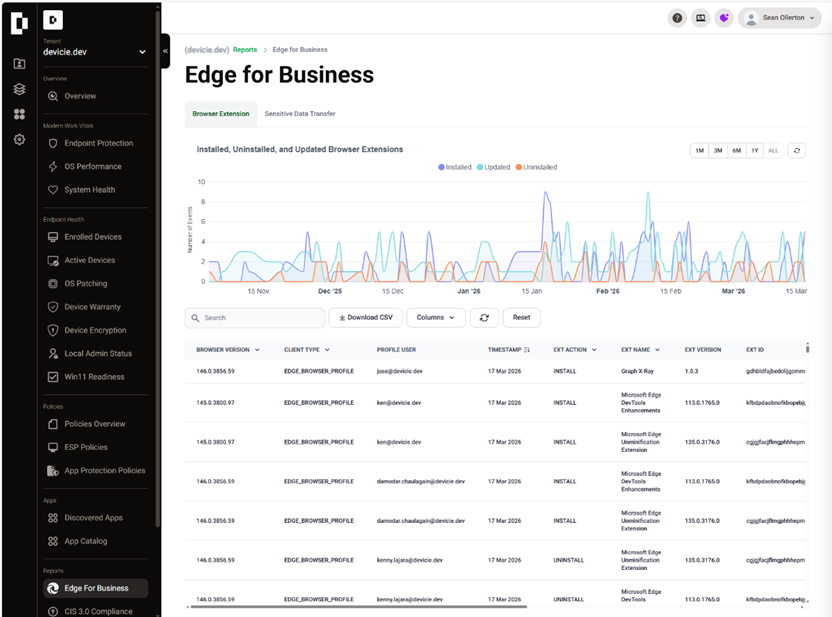This screenshot has width=832, height=617.
Task: Select the 1M time range option
Action: (697, 148)
